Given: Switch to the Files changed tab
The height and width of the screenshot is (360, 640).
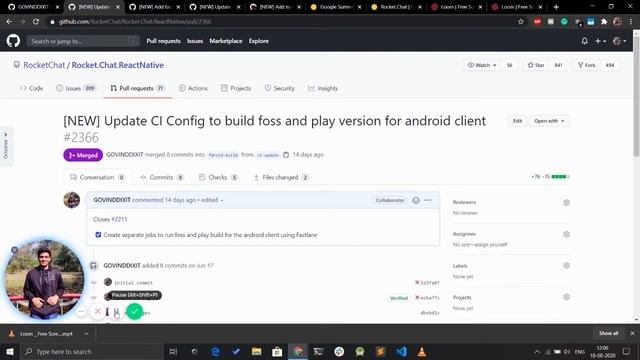Looking at the screenshot, I should (281, 177).
